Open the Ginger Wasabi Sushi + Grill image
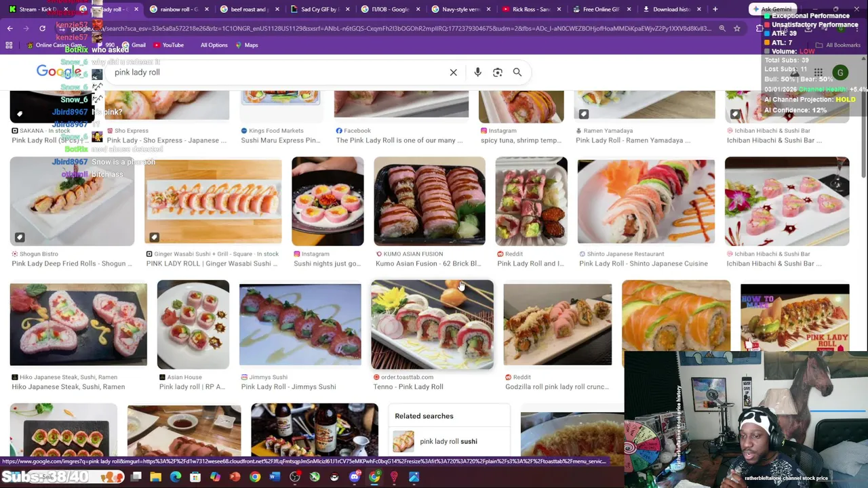The width and height of the screenshot is (868, 488). coord(213,201)
